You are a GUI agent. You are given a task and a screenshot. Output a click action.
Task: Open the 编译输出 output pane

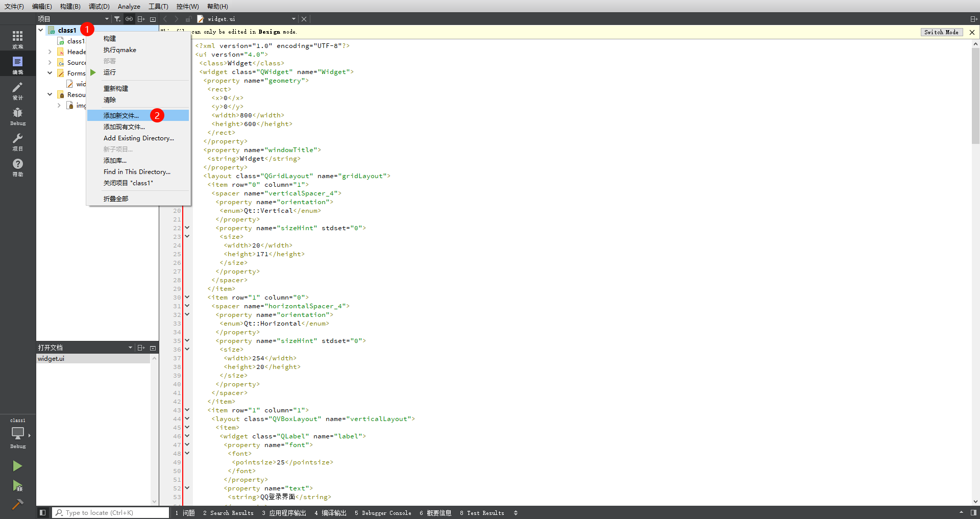click(x=330, y=513)
